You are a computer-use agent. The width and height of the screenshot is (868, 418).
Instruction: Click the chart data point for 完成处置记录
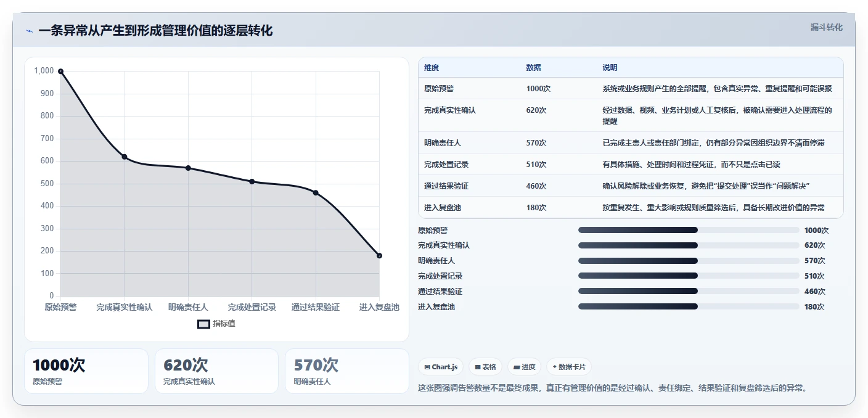tap(252, 181)
